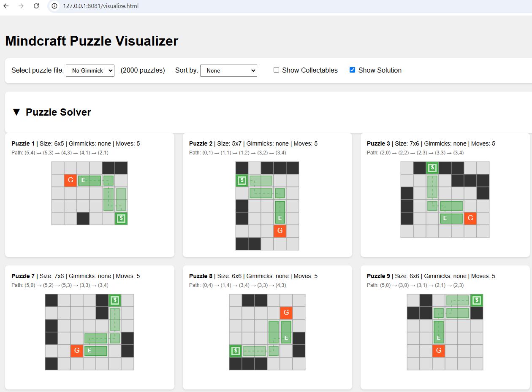Click the orange G goal tile in Puzzle 3

470,218
